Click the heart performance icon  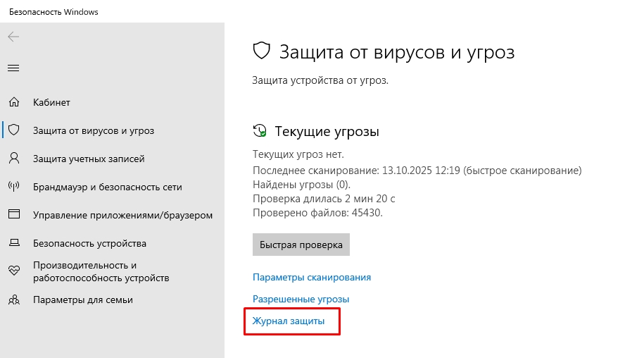[x=14, y=271]
